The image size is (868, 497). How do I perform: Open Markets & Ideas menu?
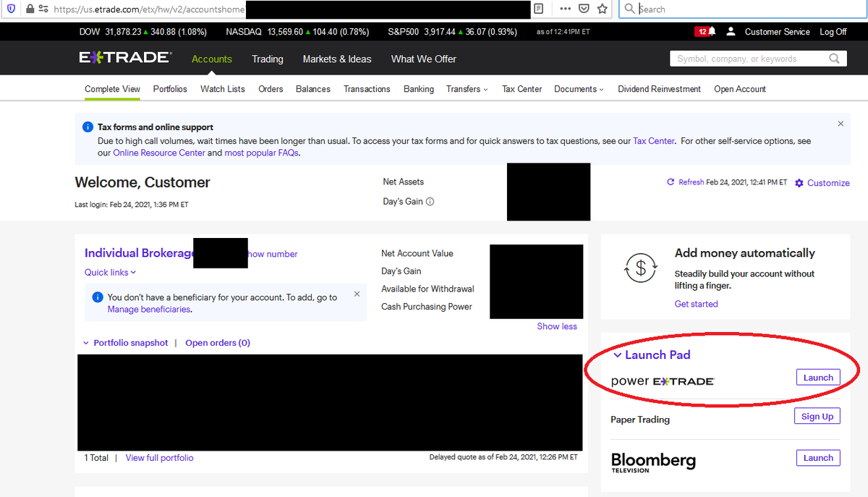(x=337, y=59)
